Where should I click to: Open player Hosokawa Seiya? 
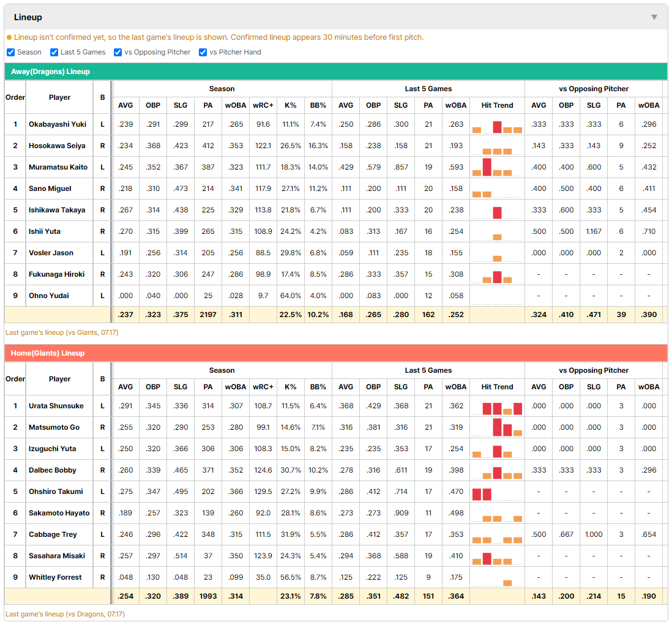[x=57, y=146]
